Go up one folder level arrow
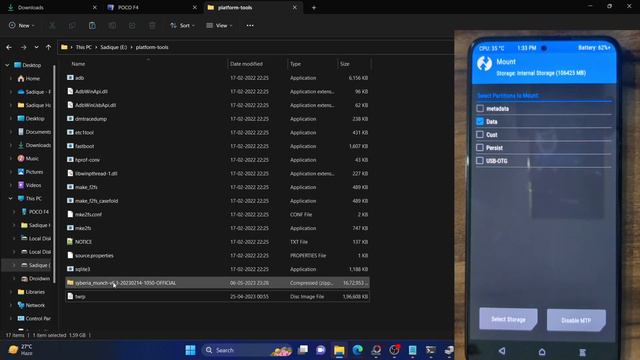Image resolution: width=640 pixels, height=360 pixels. coord(49,47)
